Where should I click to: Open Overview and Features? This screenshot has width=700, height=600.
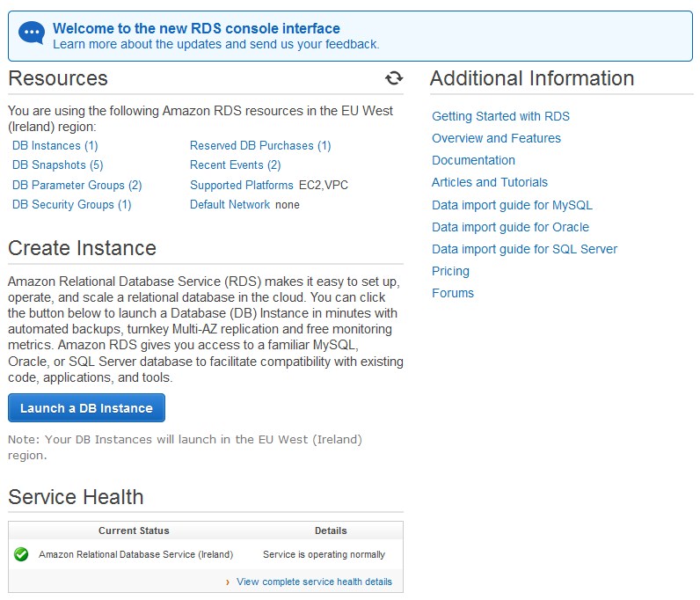[496, 138]
